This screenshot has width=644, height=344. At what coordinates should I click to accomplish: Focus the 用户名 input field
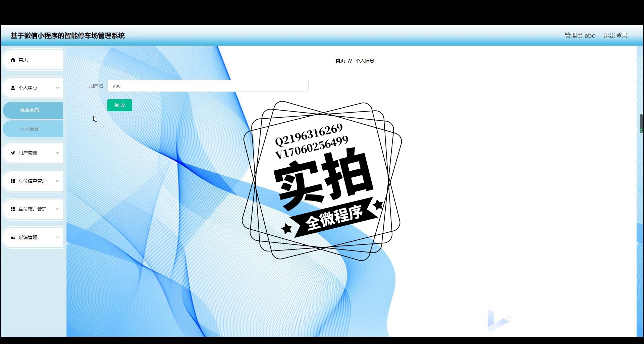coord(208,86)
